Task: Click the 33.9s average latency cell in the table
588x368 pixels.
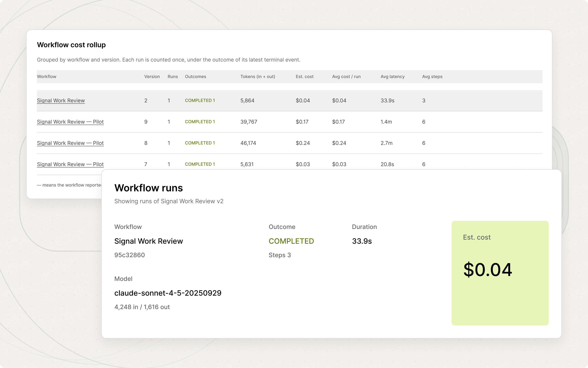Action: pos(388,101)
